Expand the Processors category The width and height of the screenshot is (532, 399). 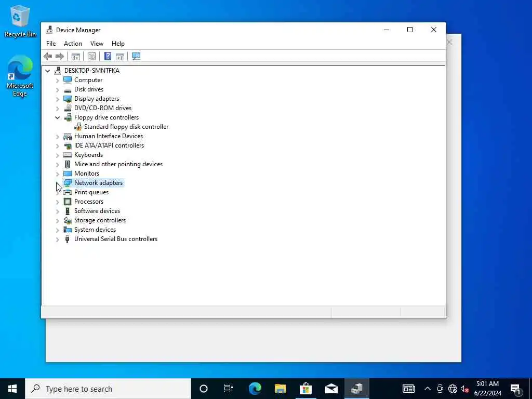(57, 202)
